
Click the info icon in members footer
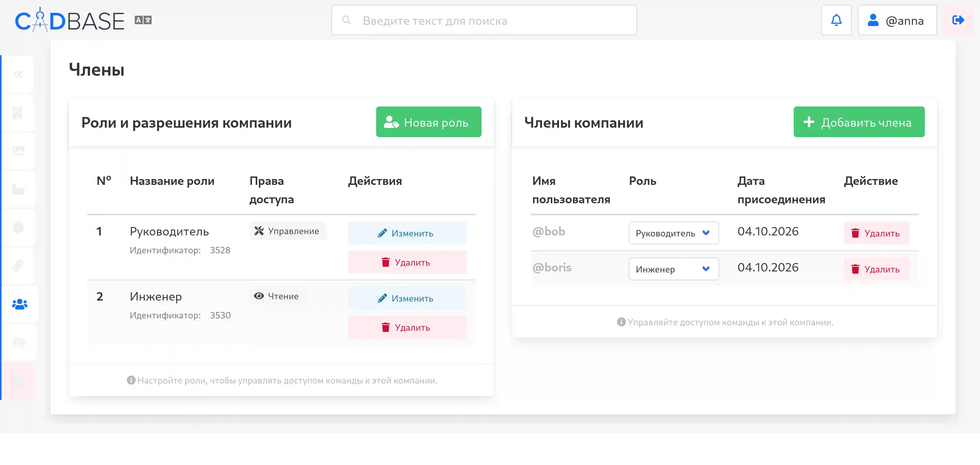point(621,322)
